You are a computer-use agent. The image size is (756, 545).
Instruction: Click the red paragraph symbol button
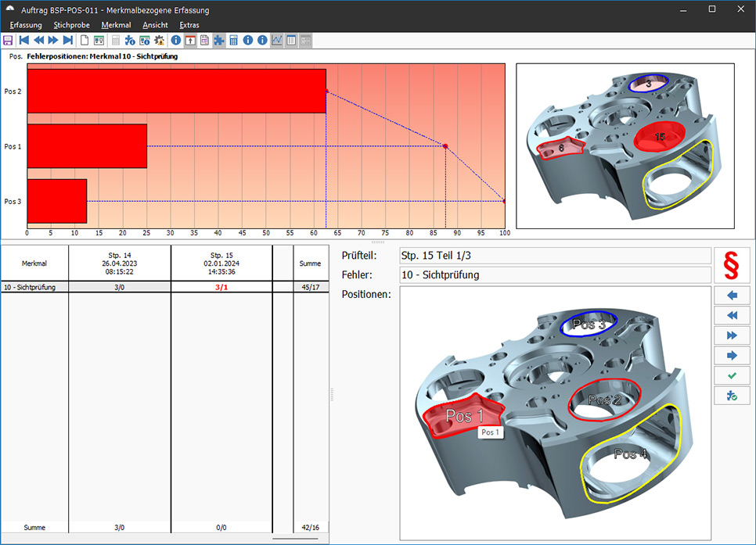pos(731,265)
